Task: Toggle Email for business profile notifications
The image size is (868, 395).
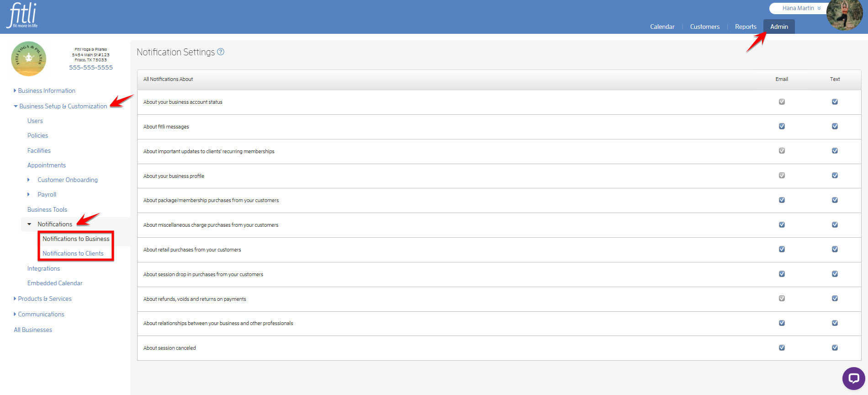Action: tap(782, 175)
